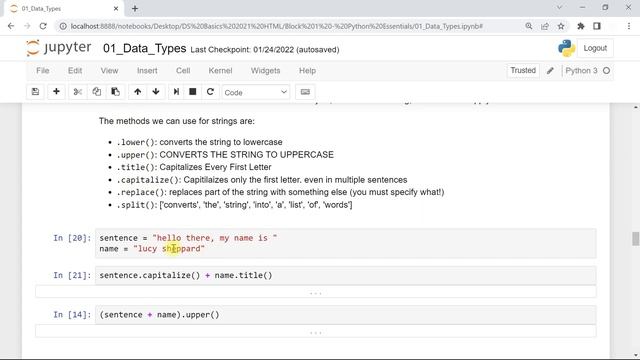Run the current cell button
640x360 pixels.
(176, 92)
